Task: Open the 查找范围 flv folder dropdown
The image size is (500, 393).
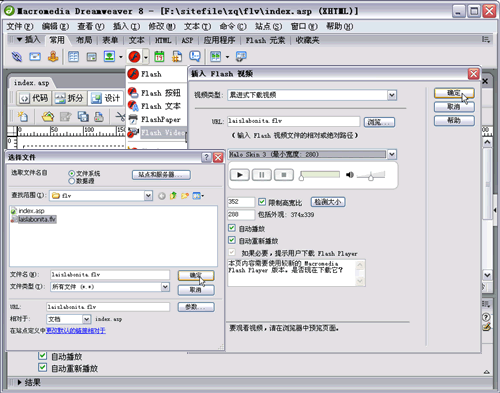Action: 148,196
